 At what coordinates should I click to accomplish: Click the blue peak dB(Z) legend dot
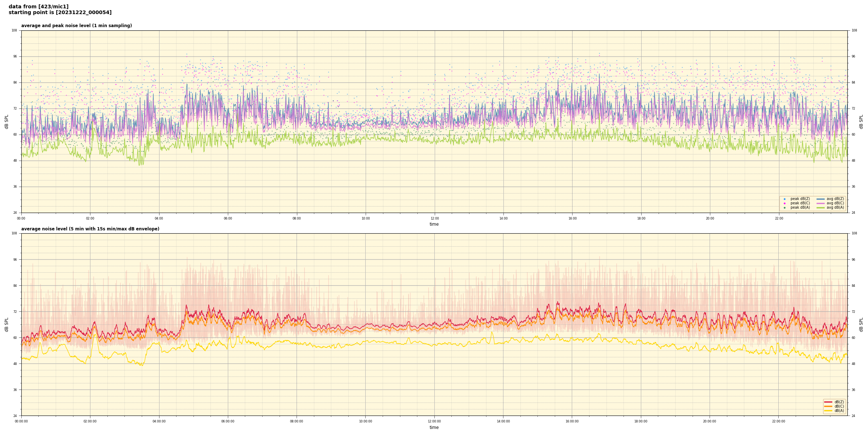pos(784,199)
